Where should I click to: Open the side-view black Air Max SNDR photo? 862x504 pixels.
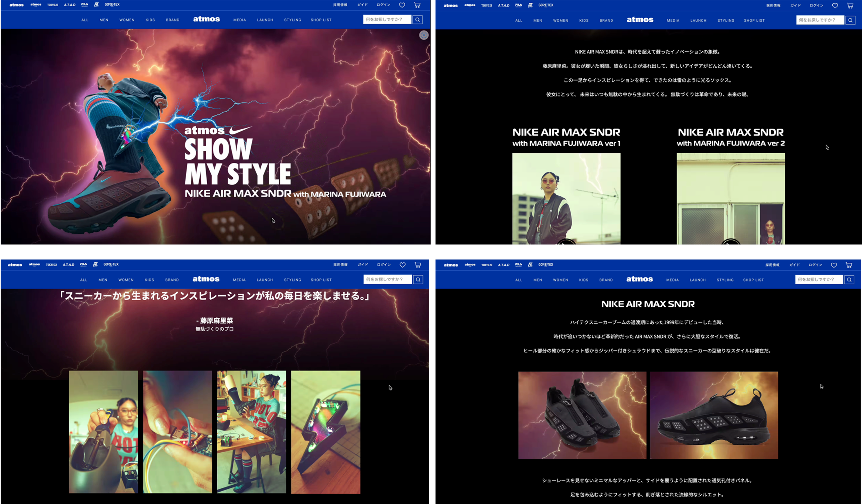714,415
